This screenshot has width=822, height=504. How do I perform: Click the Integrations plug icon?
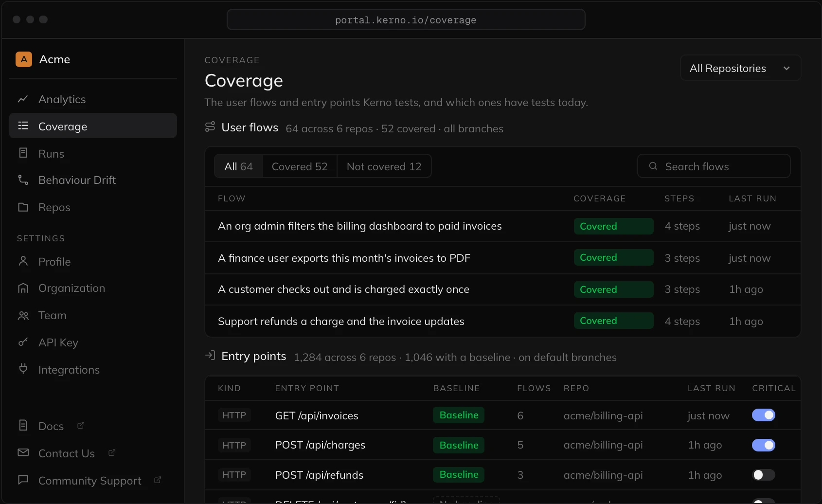coord(23,369)
